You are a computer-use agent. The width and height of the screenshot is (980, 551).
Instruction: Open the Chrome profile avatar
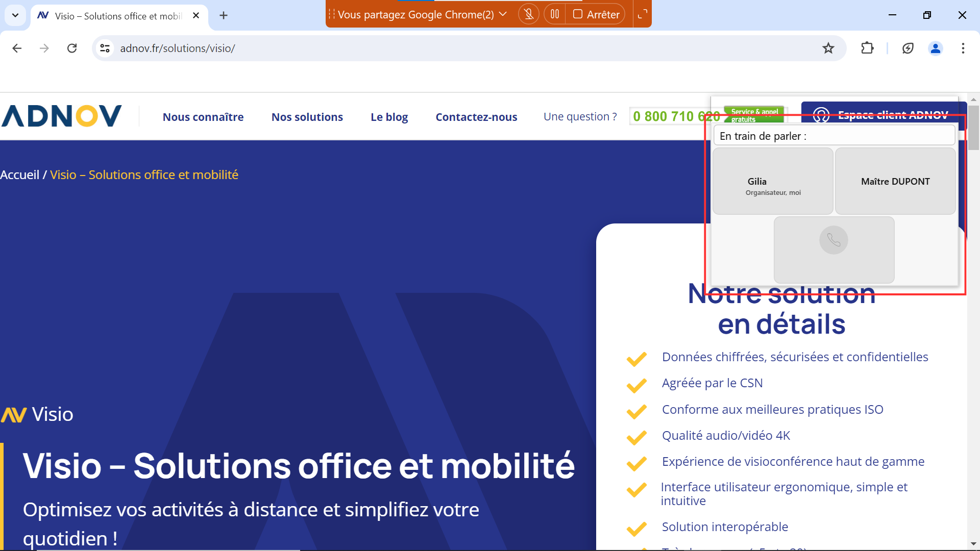coord(936,48)
